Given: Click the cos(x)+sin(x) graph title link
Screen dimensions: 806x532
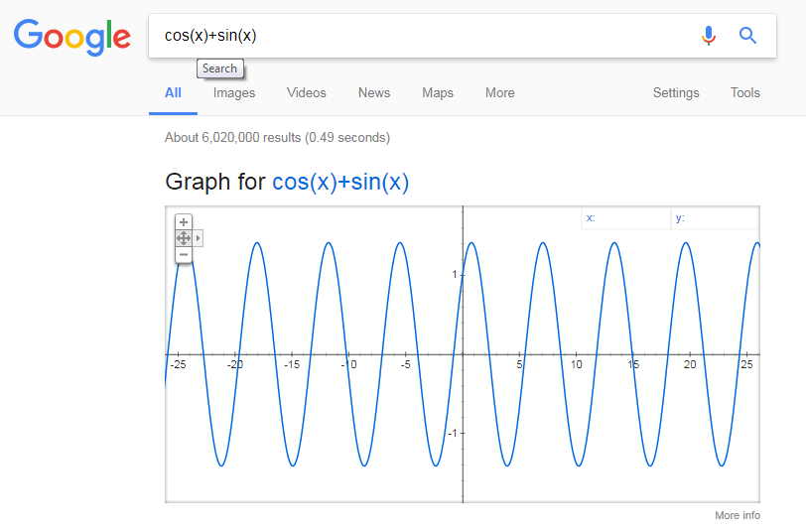Looking at the screenshot, I should 340,183.
